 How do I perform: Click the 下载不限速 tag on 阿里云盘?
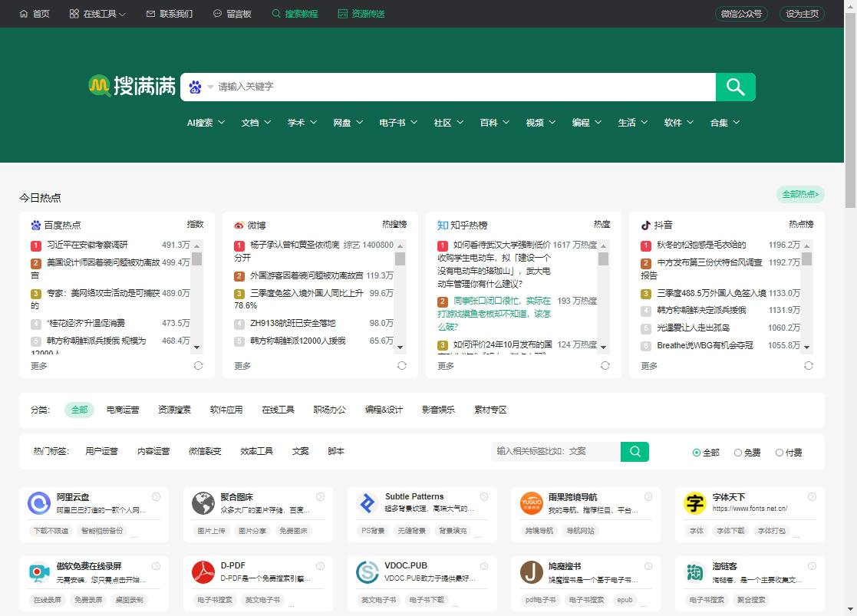51,531
